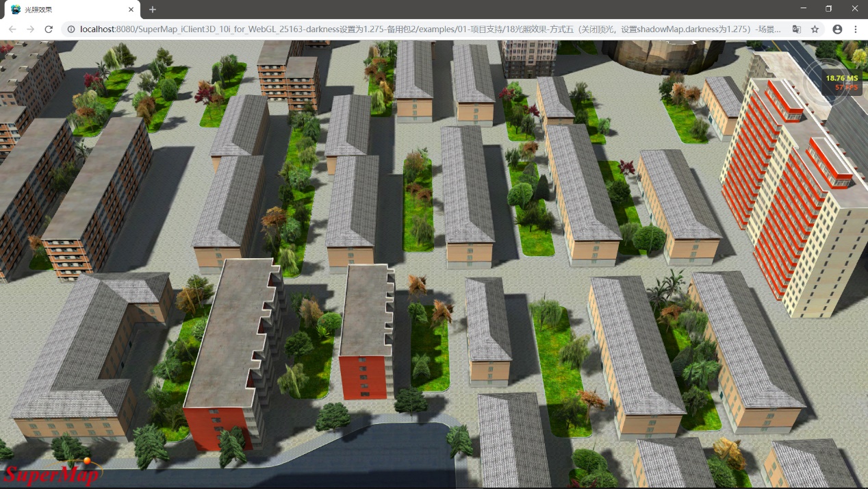Bookmark this page with the star

click(x=815, y=29)
